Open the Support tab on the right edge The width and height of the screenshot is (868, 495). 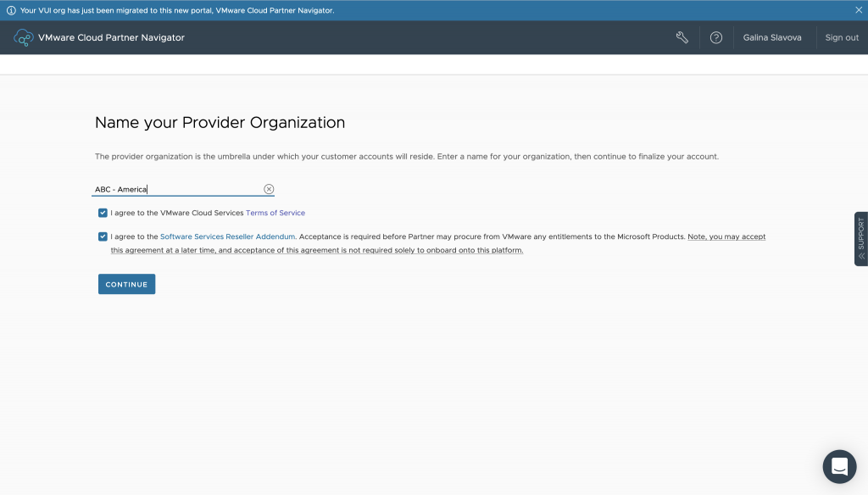861,238
